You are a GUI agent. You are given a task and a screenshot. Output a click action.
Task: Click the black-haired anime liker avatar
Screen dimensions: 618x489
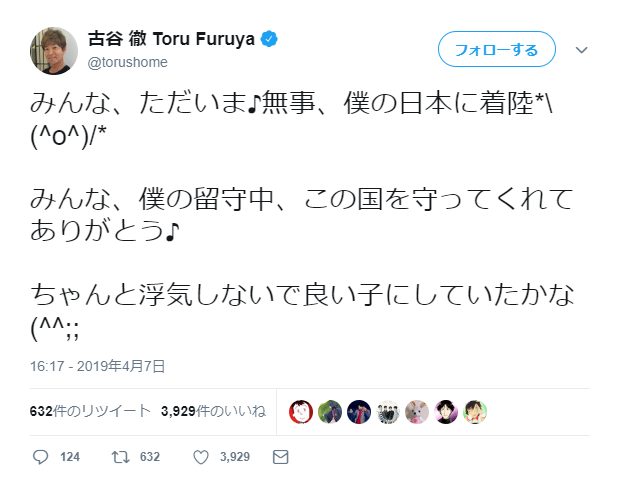446,412
